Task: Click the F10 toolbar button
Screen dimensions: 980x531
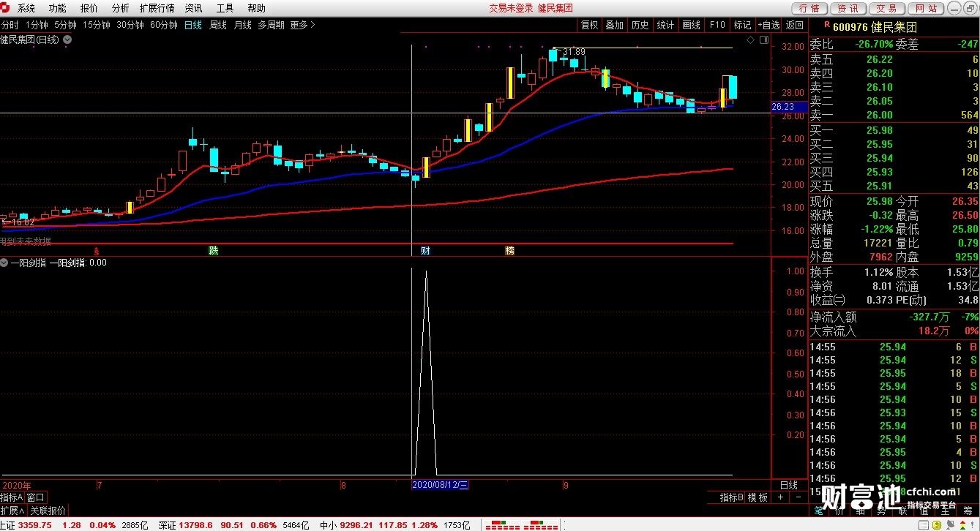Action: point(717,25)
